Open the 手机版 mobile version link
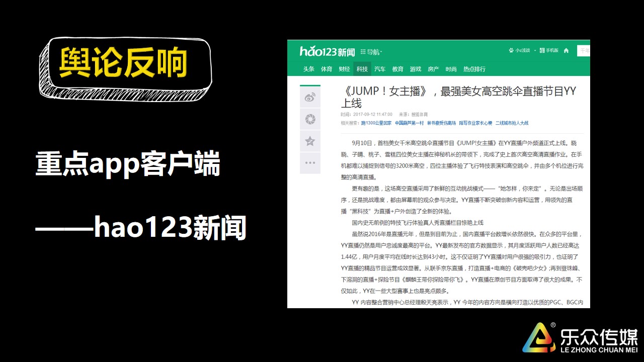 [549, 51]
